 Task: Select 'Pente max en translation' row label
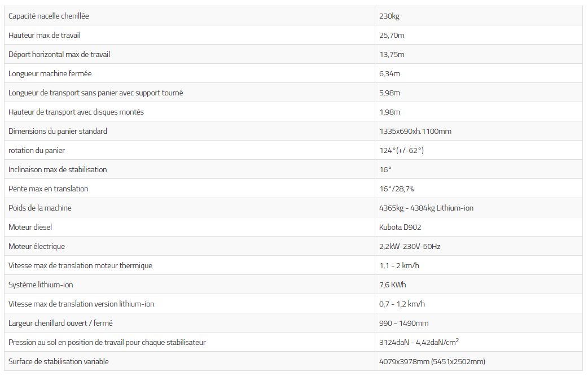49,189
